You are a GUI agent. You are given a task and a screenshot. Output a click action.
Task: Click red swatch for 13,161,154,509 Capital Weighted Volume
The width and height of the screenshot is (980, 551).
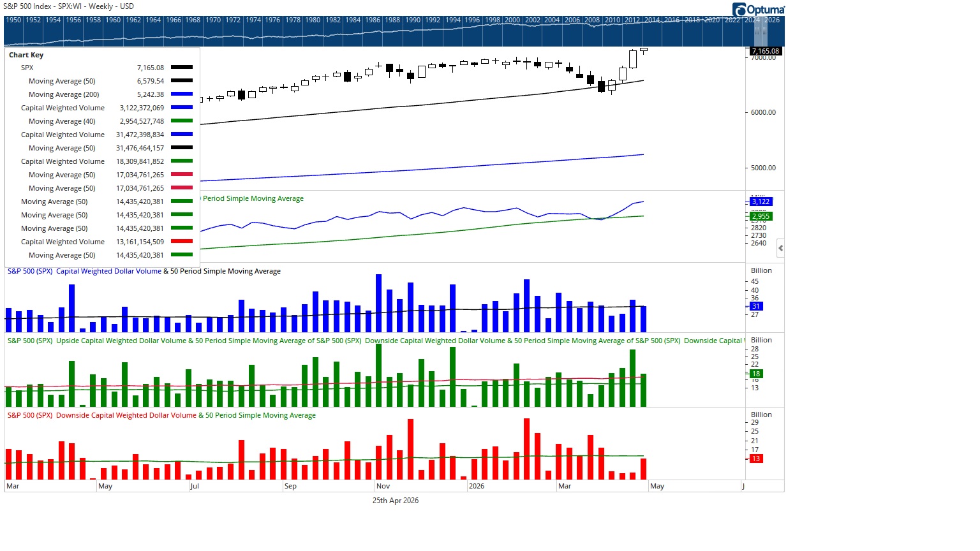(182, 242)
